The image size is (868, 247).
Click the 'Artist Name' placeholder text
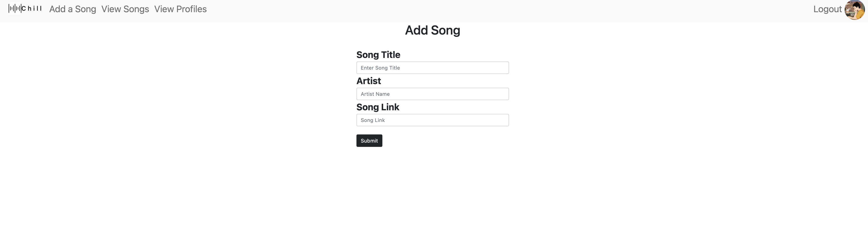[x=375, y=94]
